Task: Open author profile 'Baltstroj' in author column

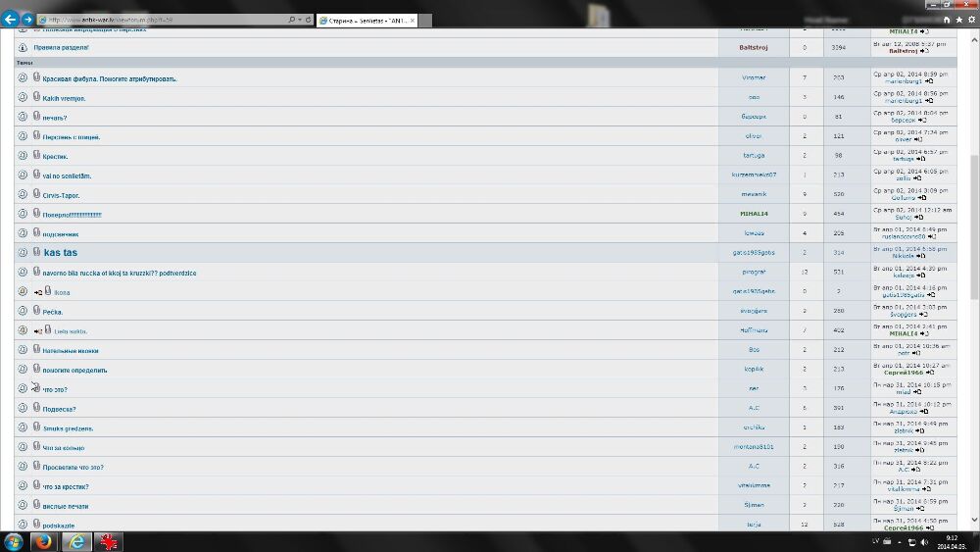Action: [x=753, y=47]
